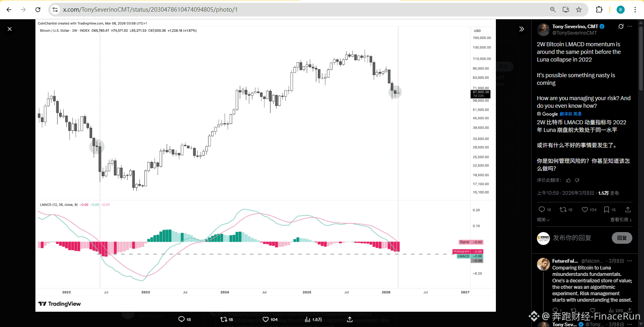This screenshot has width=644, height=327.
Task: Open the zoom magnifier icon in address bar
Action: point(553,10)
